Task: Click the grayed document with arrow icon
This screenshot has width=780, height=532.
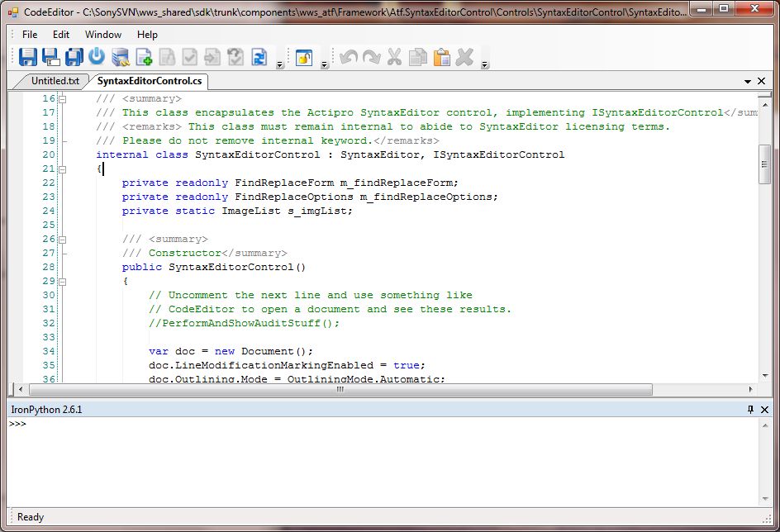Action: coord(212,57)
